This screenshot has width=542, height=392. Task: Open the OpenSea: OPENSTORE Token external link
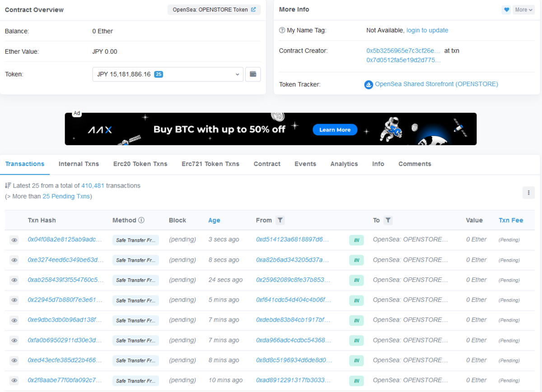point(214,9)
